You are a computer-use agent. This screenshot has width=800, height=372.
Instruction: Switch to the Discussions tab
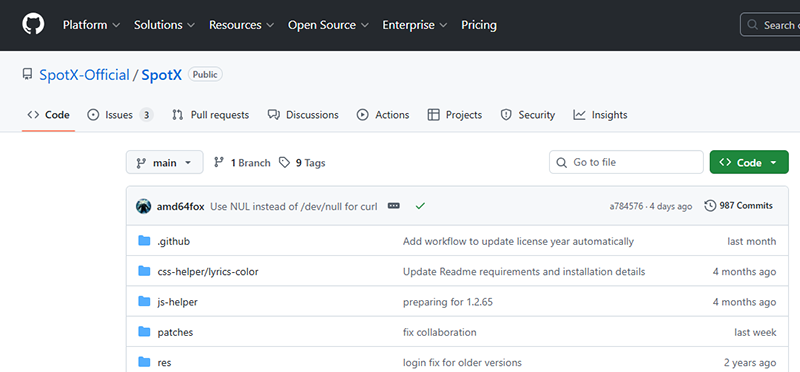tap(303, 115)
